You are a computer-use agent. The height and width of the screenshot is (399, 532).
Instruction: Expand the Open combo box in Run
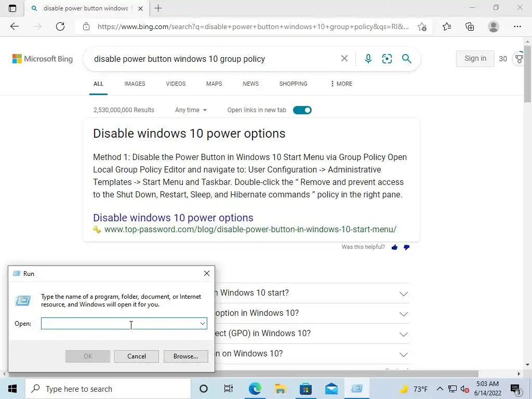point(203,324)
